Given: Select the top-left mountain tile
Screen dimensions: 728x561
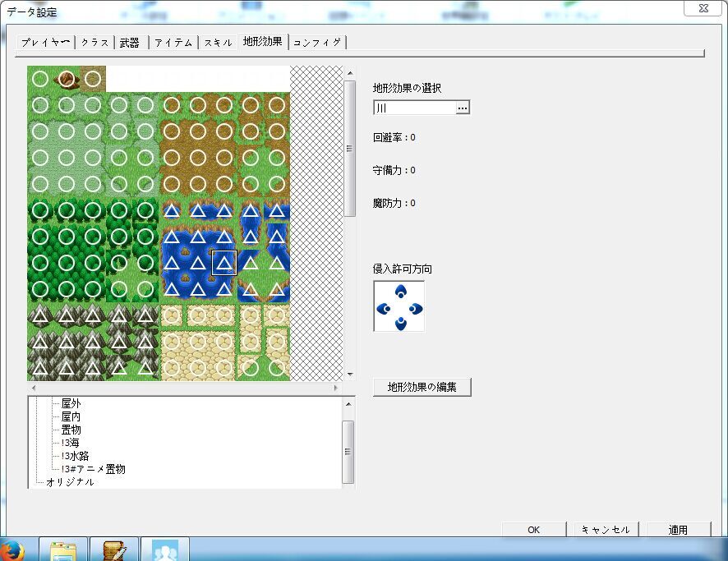Looking at the screenshot, I should (x=40, y=315).
